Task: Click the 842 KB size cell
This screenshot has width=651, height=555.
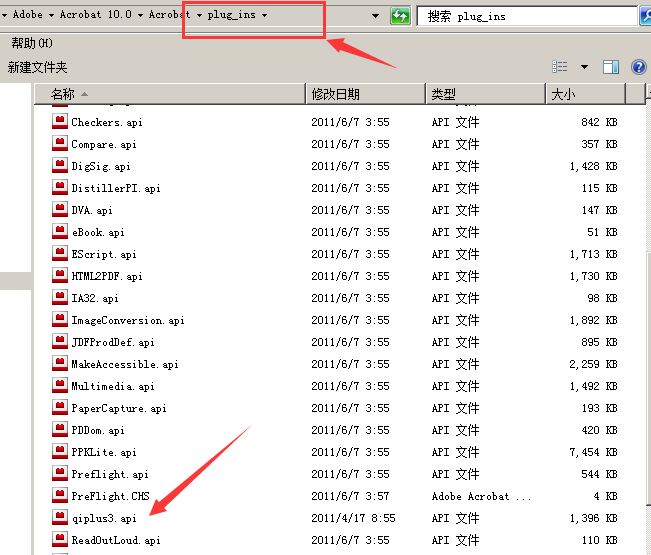Action: pyautogui.click(x=599, y=122)
